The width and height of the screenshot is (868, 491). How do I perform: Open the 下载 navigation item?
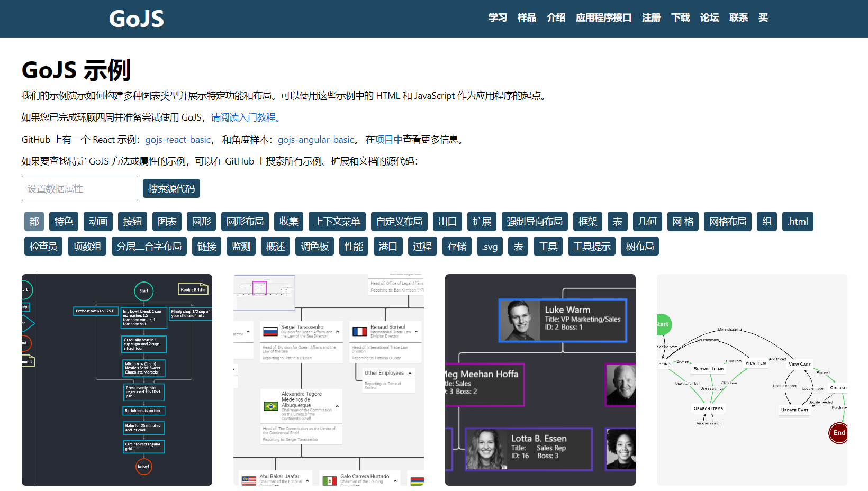[x=680, y=17]
